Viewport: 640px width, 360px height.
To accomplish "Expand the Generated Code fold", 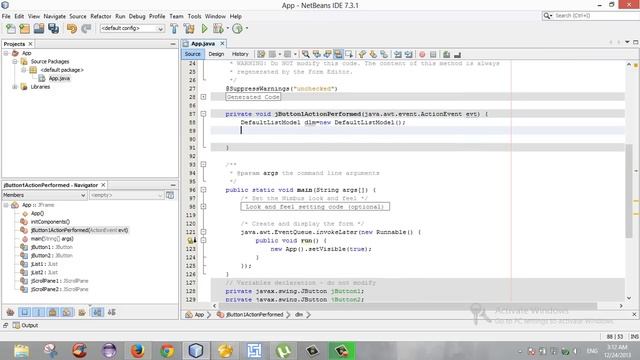I will [203, 97].
